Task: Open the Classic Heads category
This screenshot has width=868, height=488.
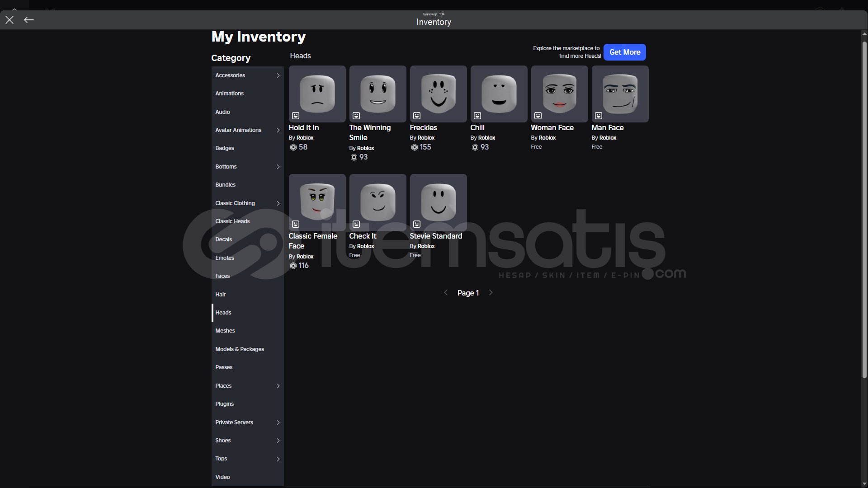Action: [248, 221]
